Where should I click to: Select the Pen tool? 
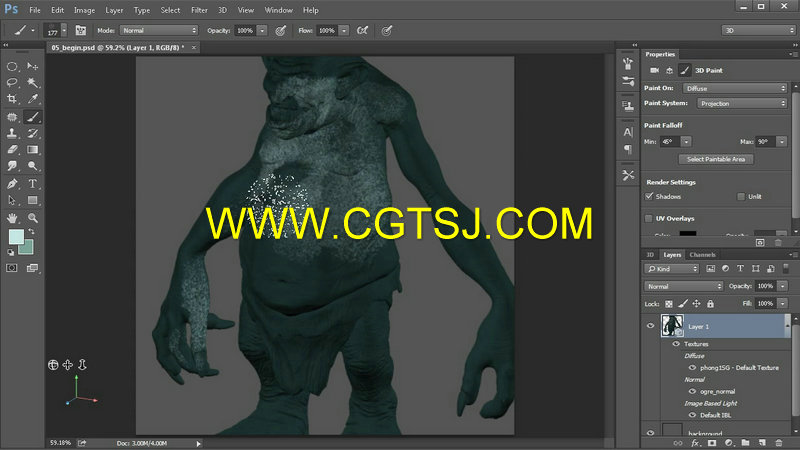point(12,184)
